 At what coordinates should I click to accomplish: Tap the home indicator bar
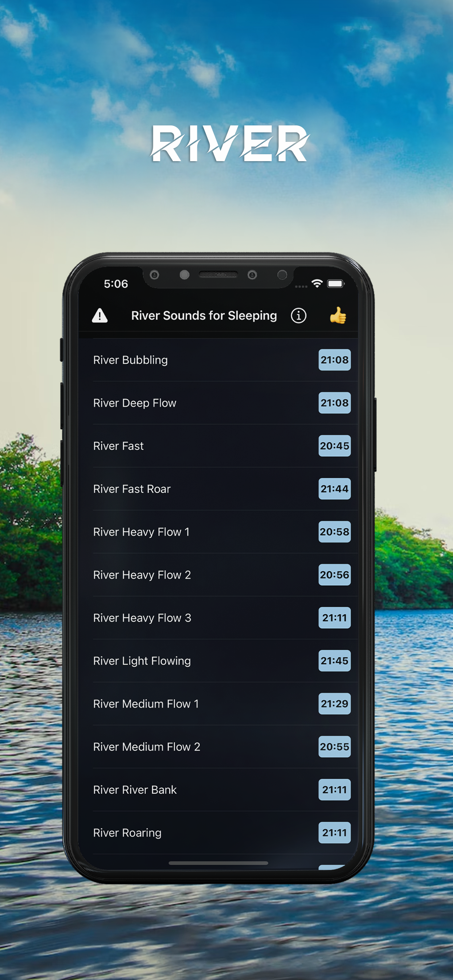tap(218, 863)
